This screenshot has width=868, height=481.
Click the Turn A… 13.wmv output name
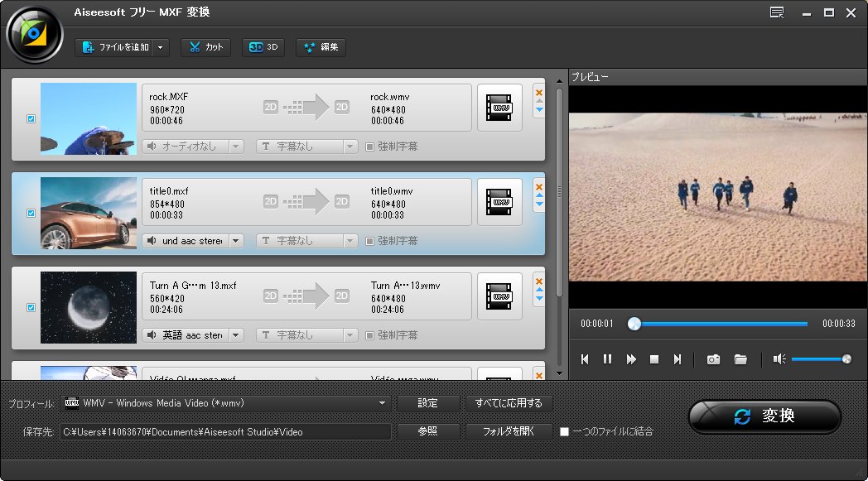(405, 286)
